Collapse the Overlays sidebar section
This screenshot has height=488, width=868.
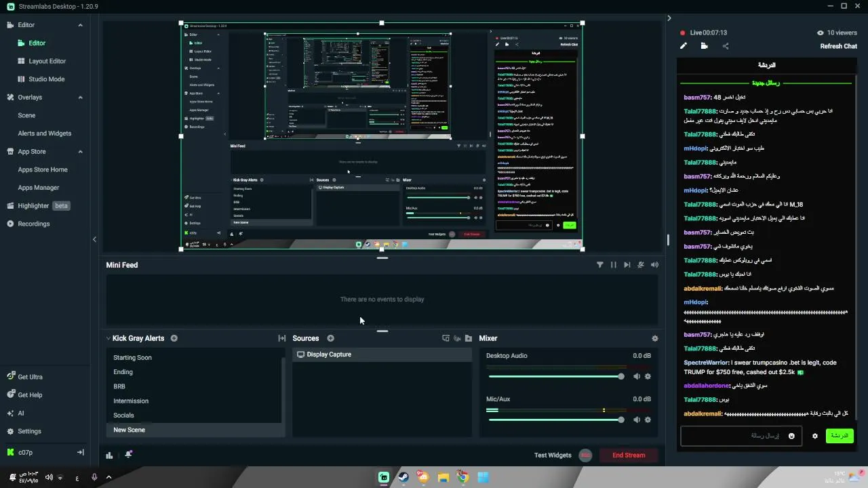tap(80, 98)
